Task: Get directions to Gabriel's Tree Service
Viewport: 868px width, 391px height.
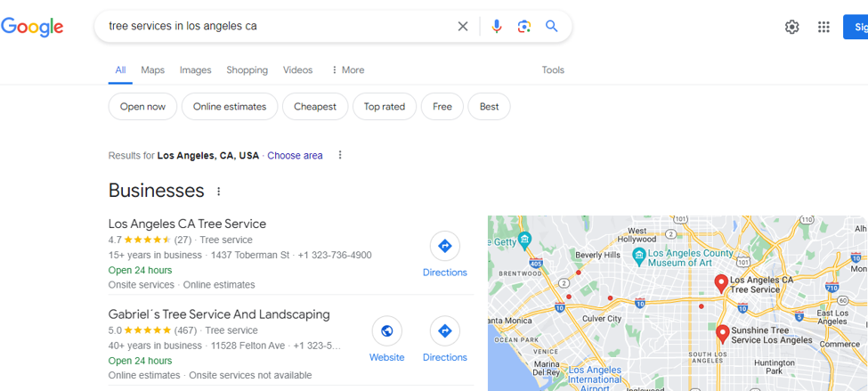Action: (x=445, y=339)
